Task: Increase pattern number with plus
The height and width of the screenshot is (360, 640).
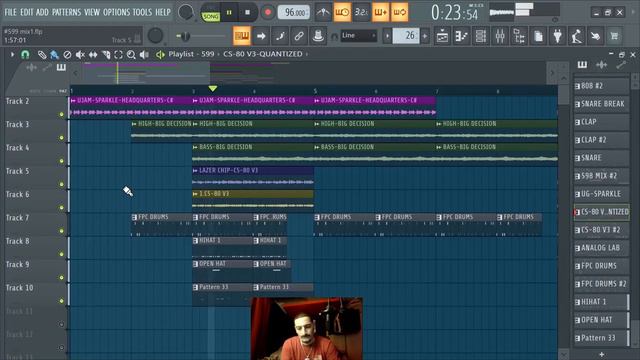Action: click(x=425, y=36)
